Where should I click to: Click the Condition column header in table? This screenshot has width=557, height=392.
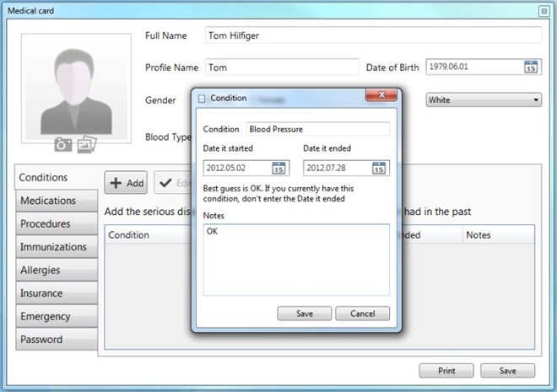tap(149, 235)
